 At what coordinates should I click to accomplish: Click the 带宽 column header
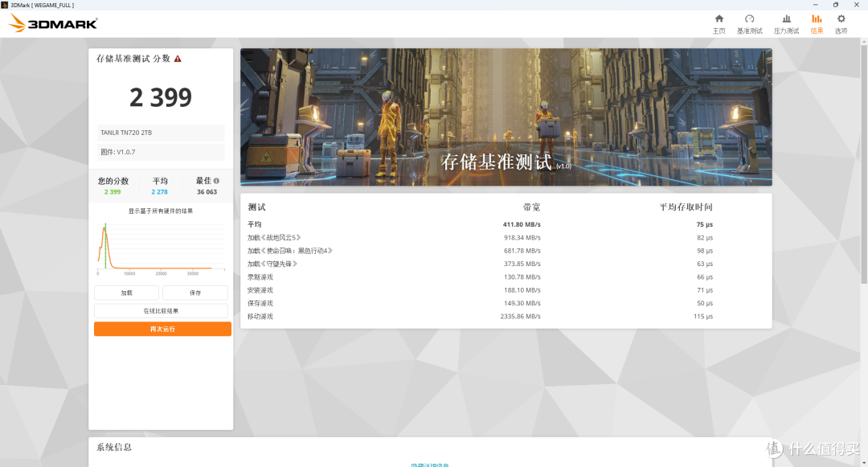[531, 207]
